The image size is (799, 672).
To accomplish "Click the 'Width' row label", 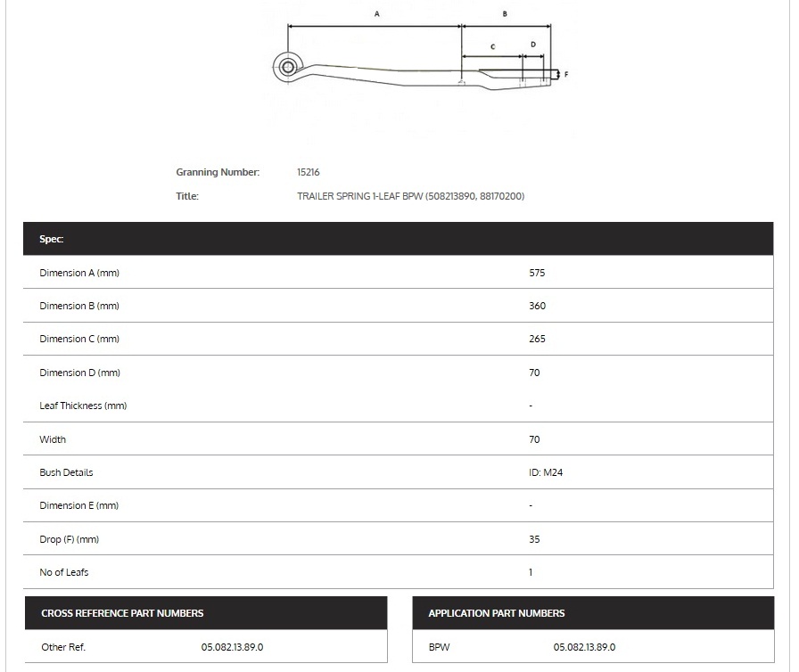I will tap(53, 439).
